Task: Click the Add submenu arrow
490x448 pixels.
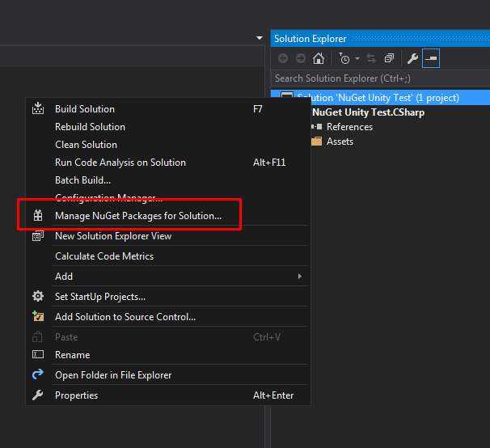Action: pos(300,277)
